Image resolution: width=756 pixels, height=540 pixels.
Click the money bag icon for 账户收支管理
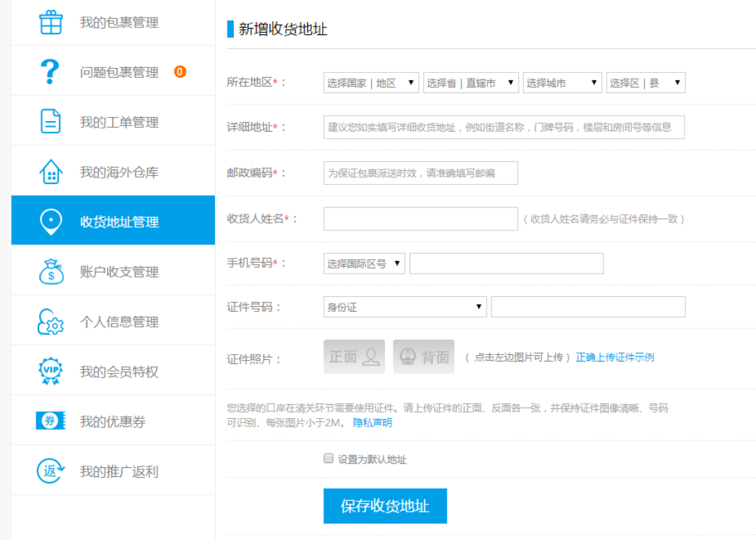(51, 272)
